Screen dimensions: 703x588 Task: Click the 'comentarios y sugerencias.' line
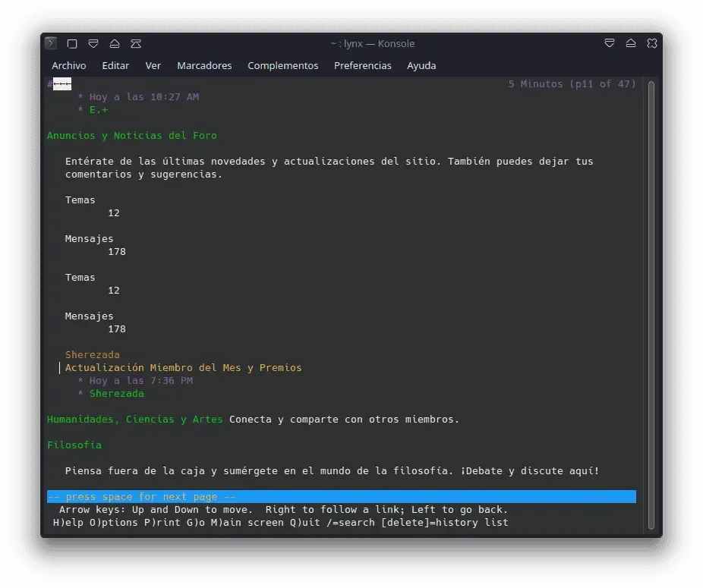143,175
